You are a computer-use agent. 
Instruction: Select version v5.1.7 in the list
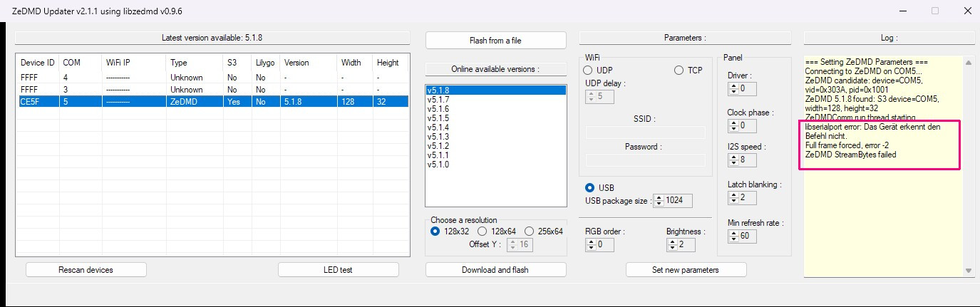(x=496, y=100)
